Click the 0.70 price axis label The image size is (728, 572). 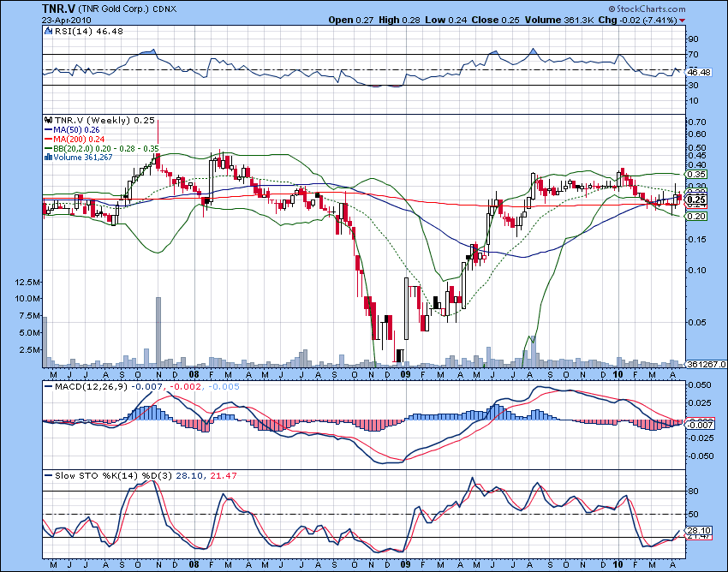tap(696, 122)
